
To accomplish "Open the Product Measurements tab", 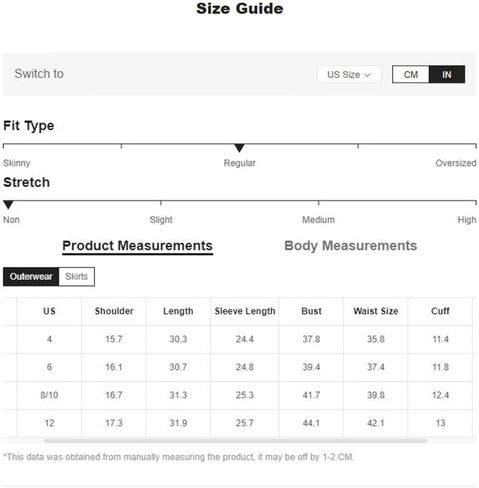I will coord(137,246).
